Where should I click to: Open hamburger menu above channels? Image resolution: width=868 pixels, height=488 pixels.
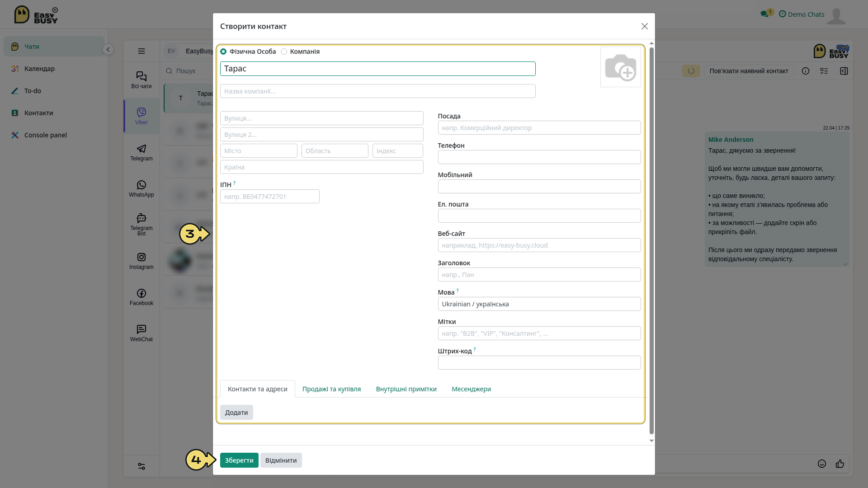point(142,51)
